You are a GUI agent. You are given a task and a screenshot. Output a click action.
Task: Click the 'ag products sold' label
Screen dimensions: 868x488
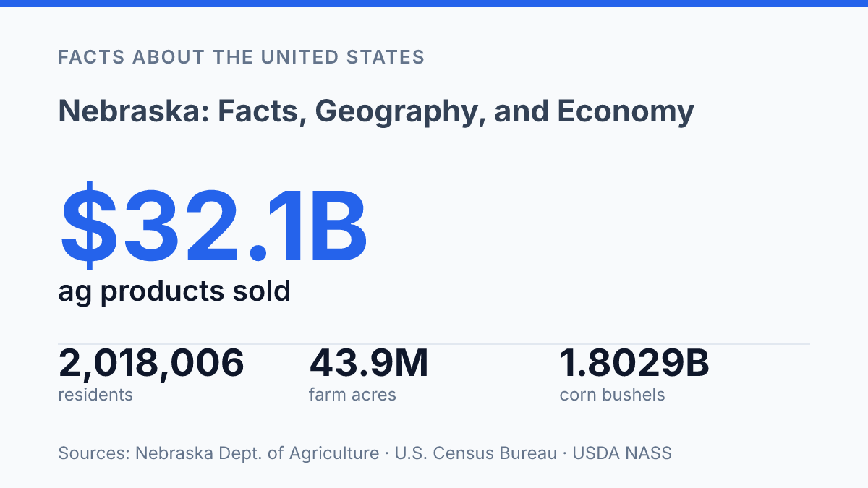[174, 291]
